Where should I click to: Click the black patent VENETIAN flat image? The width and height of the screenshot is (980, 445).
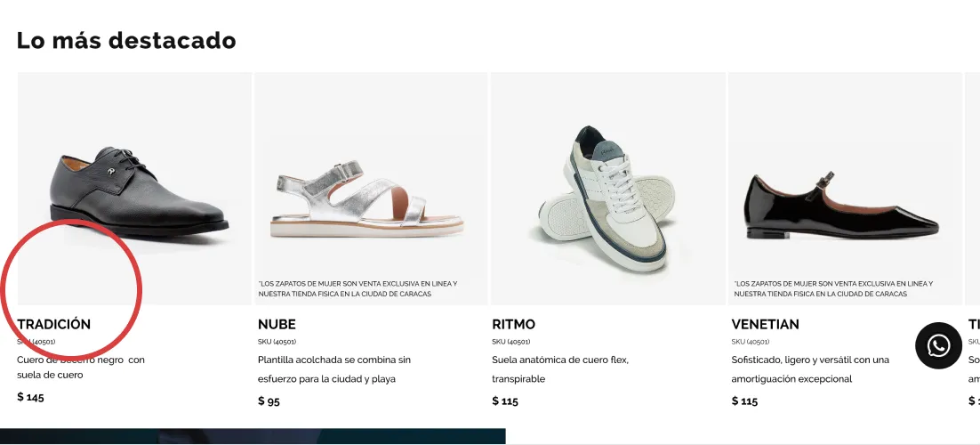click(845, 189)
